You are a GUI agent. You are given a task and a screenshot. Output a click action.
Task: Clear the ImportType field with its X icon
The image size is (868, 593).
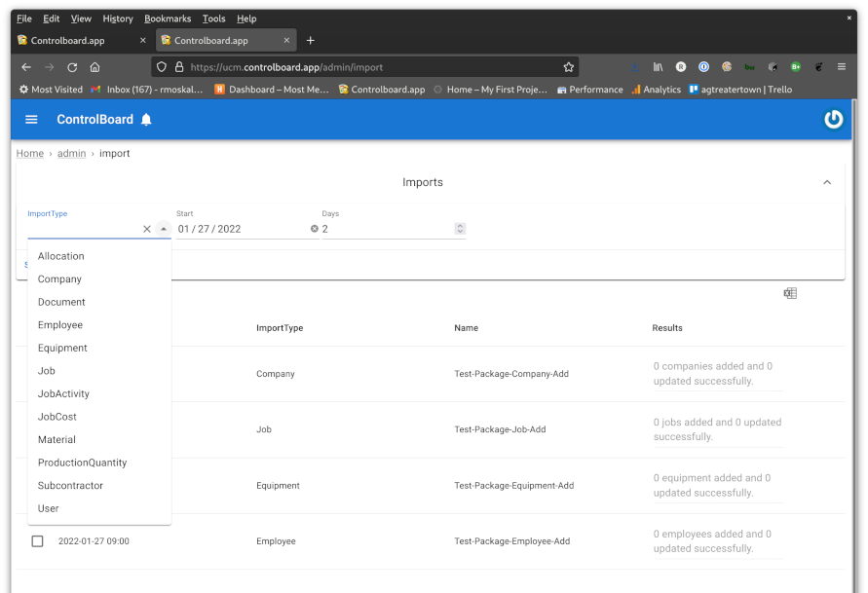[149, 228]
